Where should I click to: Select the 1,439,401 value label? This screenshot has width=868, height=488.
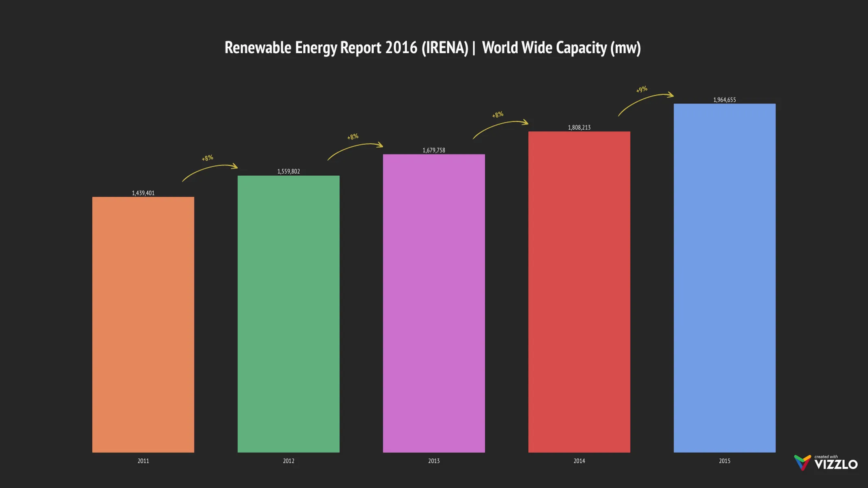tap(143, 193)
